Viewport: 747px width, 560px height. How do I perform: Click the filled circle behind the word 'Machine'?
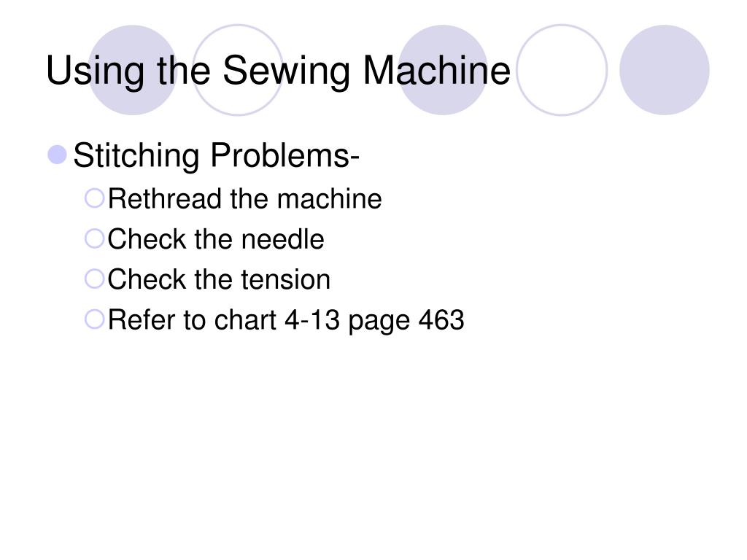coord(443,70)
